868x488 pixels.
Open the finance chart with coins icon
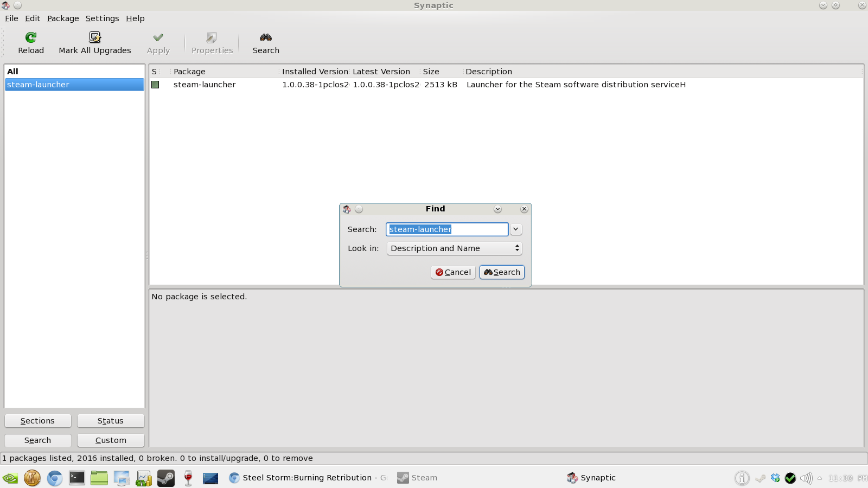coord(144,478)
